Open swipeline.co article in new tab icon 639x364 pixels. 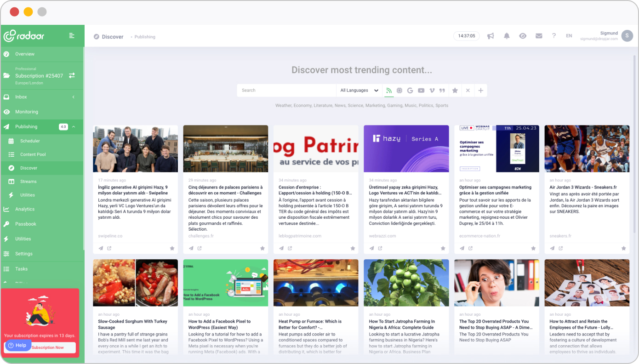(109, 248)
